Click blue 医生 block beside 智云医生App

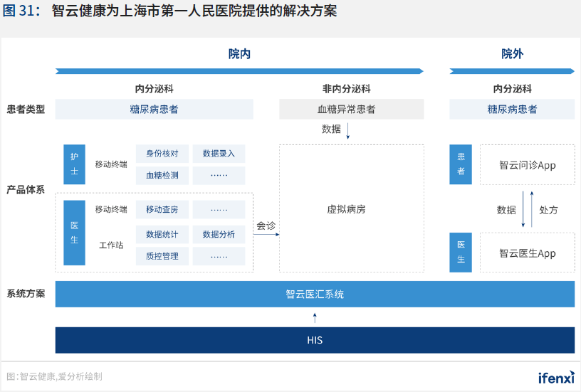tap(461, 253)
